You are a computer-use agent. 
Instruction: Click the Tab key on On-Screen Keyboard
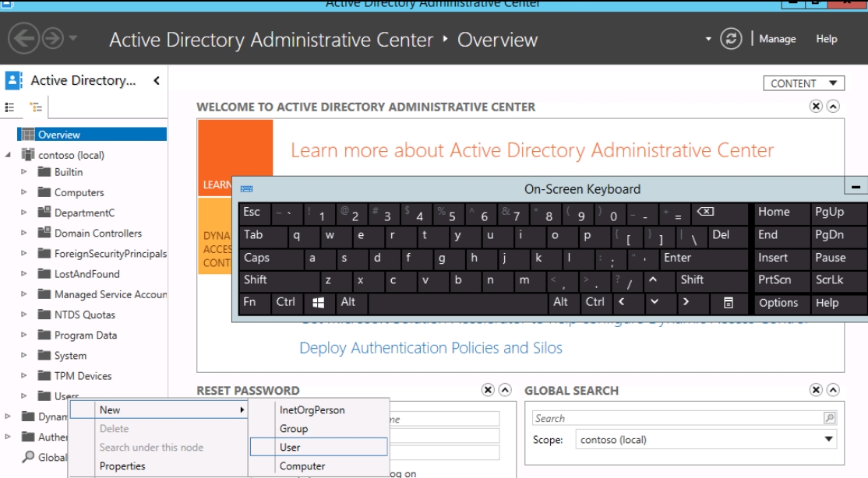pos(263,235)
